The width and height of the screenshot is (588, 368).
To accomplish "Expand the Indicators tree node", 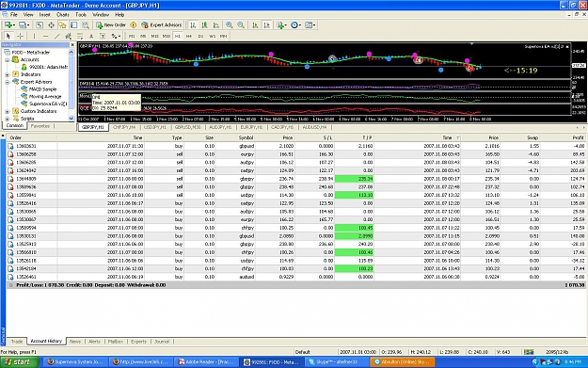I will pyautogui.click(x=8, y=74).
